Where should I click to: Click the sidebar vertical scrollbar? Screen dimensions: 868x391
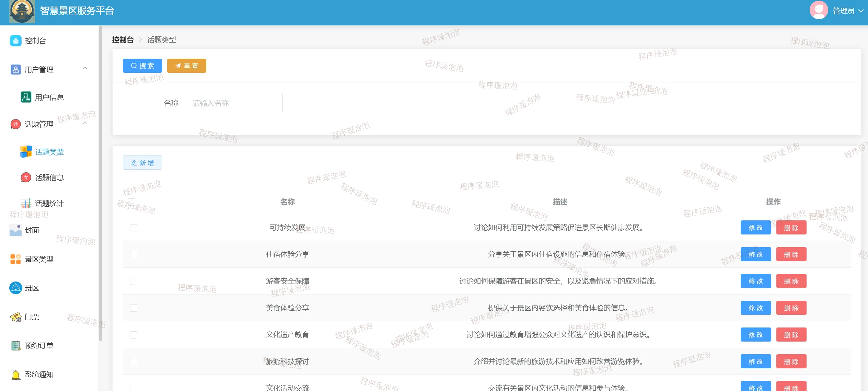[x=100, y=182]
